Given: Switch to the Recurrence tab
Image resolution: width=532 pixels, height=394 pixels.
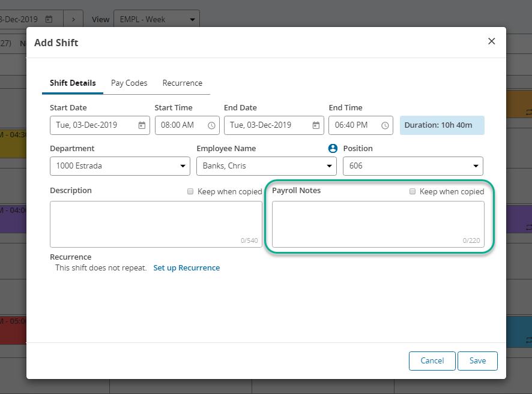Looking at the screenshot, I should [x=182, y=83].
